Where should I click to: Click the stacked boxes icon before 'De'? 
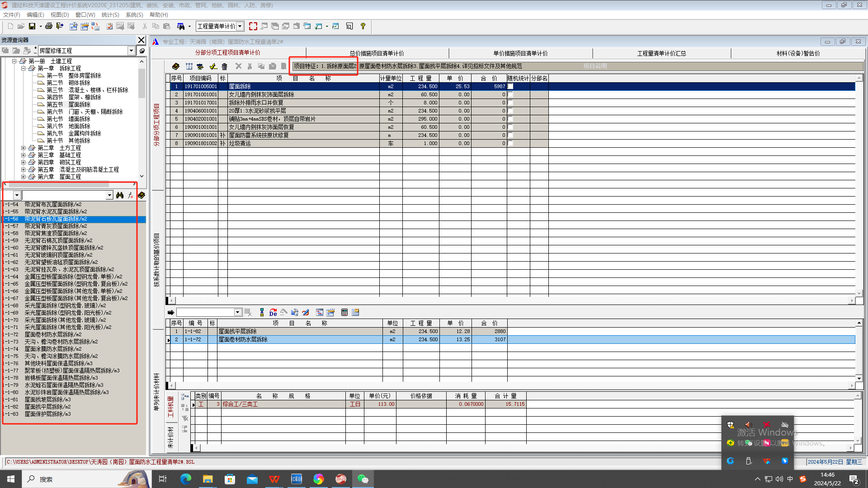pyautogui.click(x=262, y=313)
